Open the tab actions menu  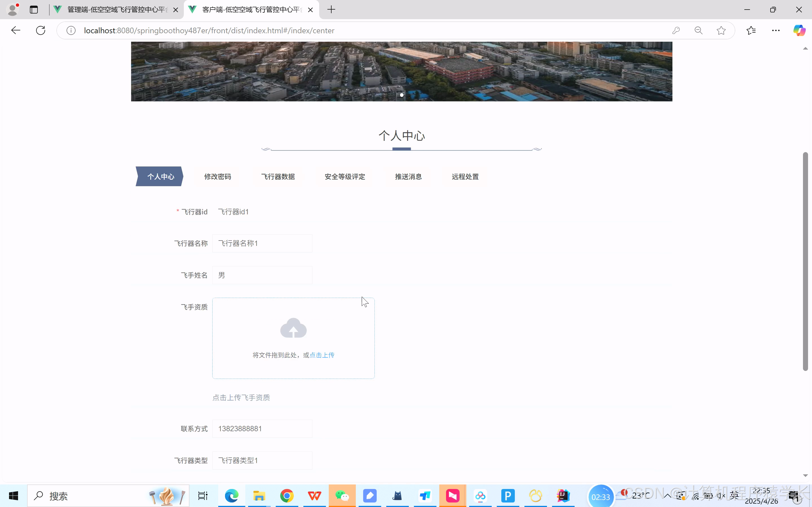click(x=34, y=10)
